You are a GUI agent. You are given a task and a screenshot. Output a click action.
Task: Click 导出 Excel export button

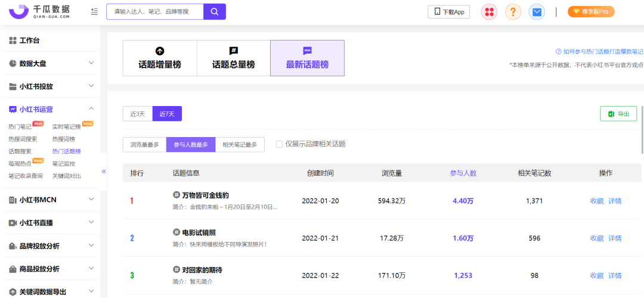tap(618, 114)
